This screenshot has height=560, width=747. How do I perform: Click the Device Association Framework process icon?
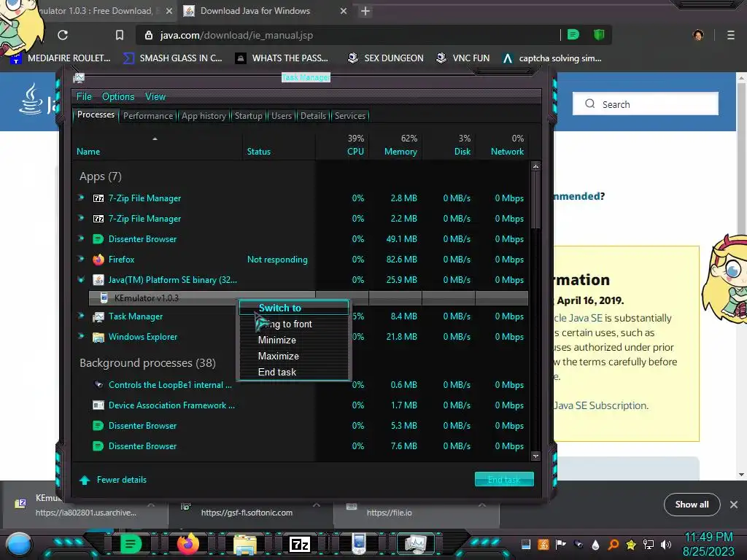click(98, 405)
